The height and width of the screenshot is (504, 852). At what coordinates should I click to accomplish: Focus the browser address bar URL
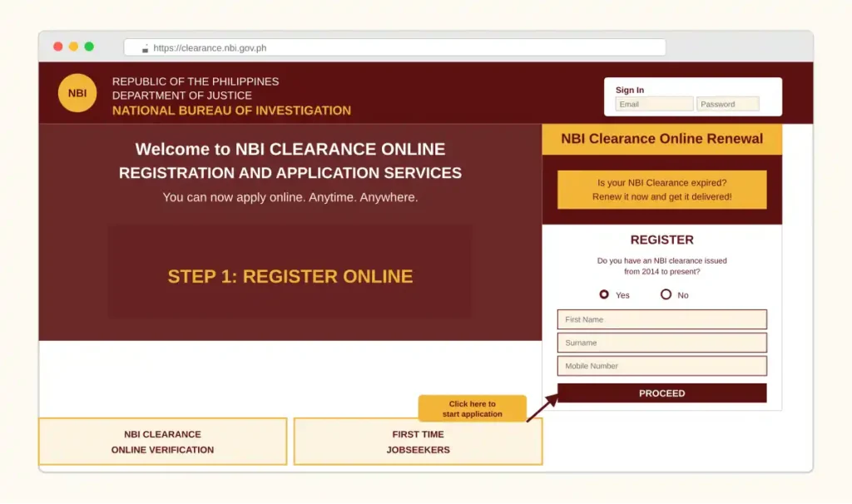point(394,47)
